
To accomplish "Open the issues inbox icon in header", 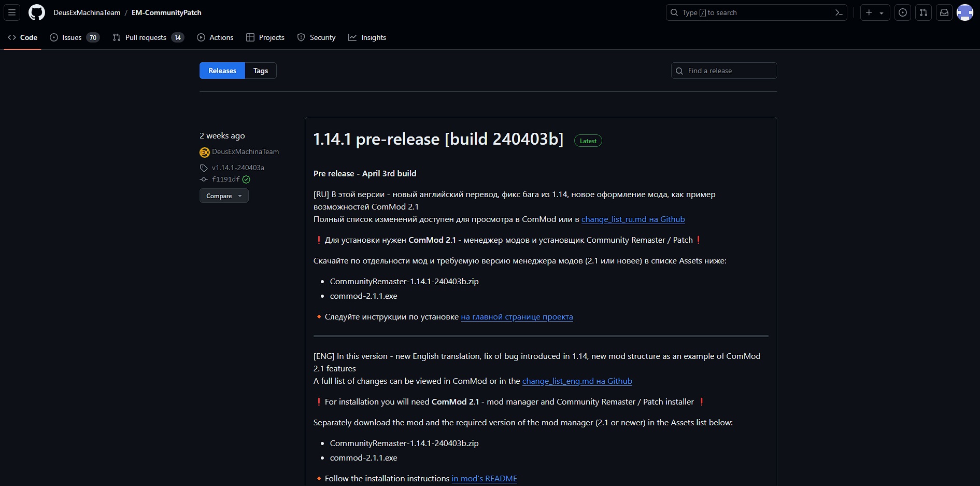I will tap(903, 12).
